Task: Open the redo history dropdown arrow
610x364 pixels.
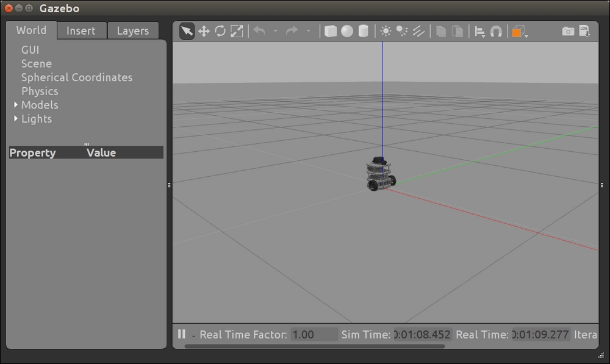Action: pyautogui.click(x=309, y=30)
